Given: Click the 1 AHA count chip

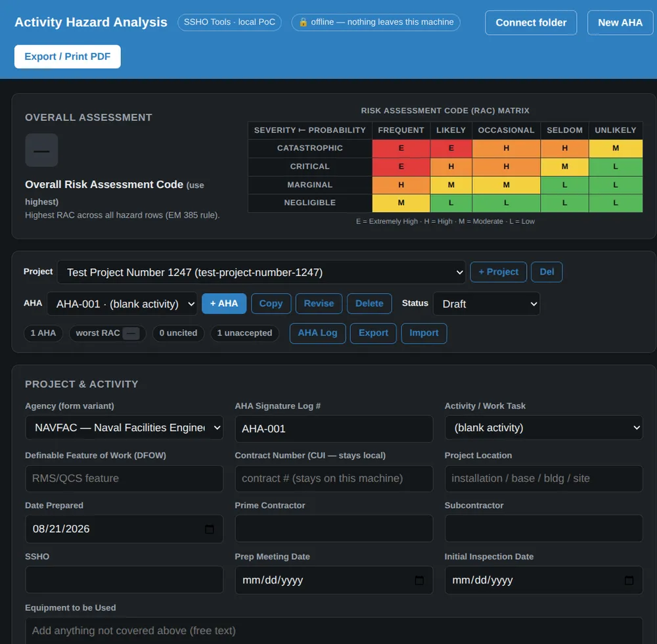Looking at the screenshot, I should click(43, 333).
